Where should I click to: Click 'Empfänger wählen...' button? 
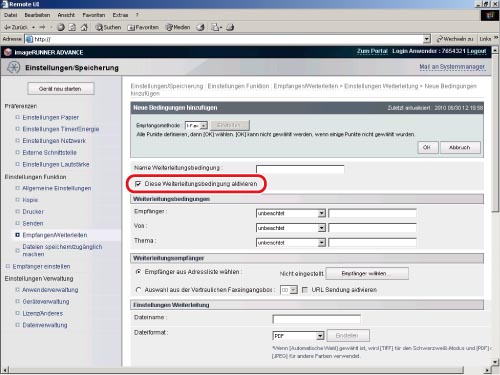(x=367, y=273)
